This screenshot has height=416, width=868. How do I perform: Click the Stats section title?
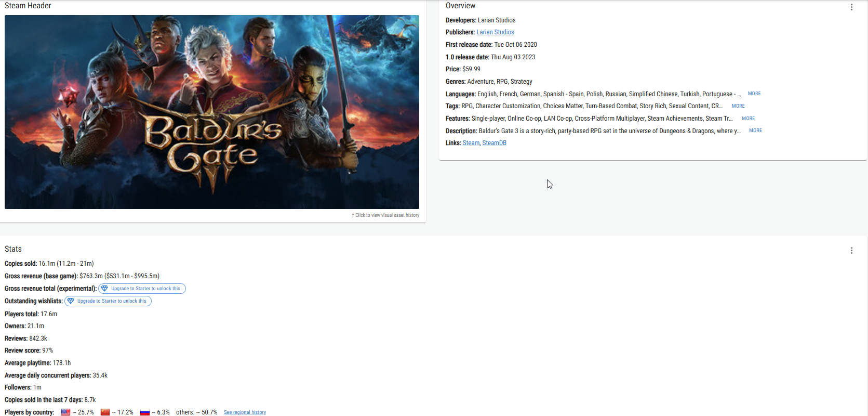(13, 249)
